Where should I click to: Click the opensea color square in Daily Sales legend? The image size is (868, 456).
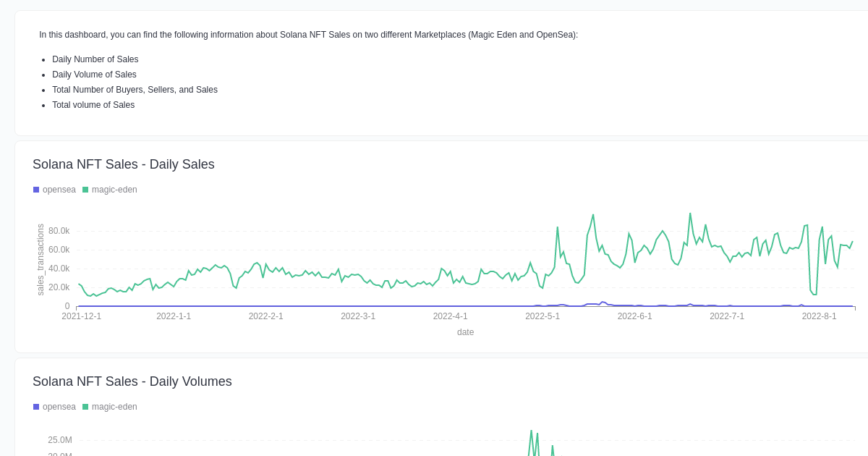tap(36, 190)
